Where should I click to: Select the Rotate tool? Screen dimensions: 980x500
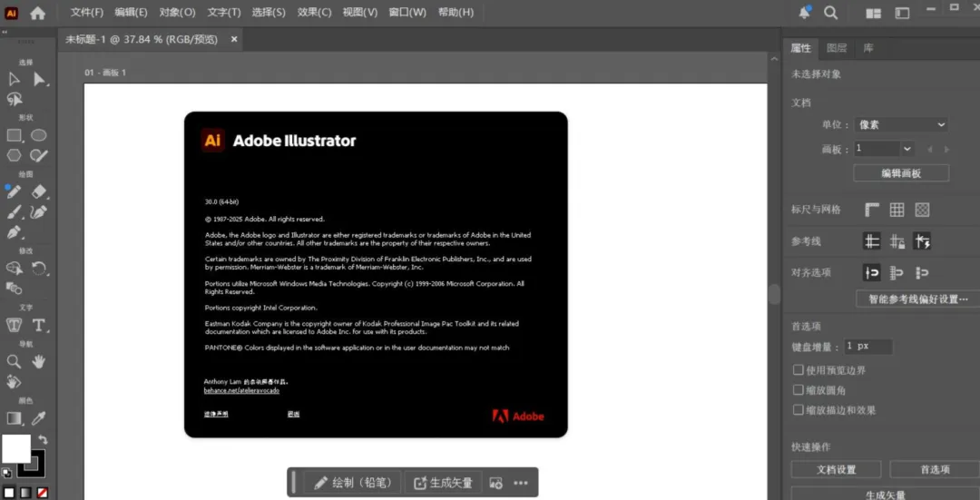pyautogui.click(x=39, y=269)
